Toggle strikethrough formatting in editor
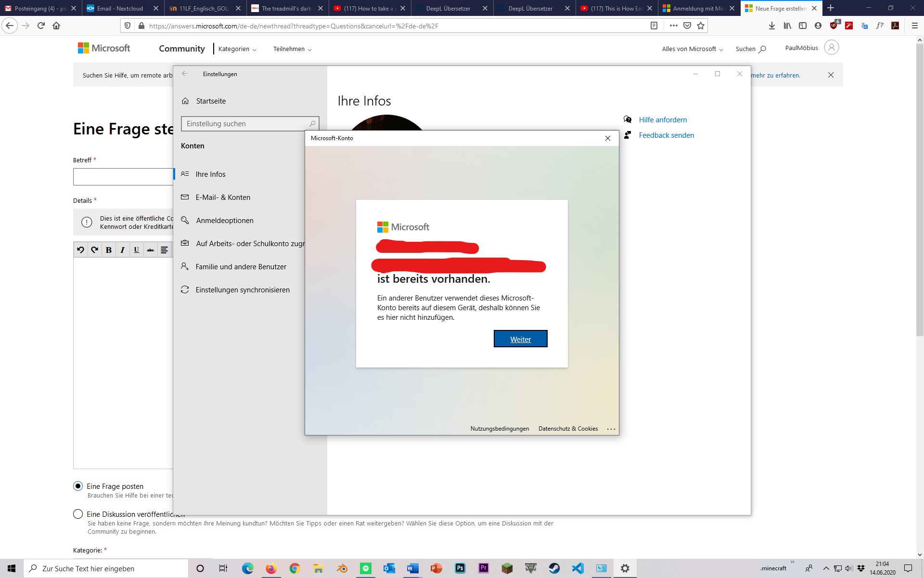This screenshot has height=578, width=924. tap(150, 250)
